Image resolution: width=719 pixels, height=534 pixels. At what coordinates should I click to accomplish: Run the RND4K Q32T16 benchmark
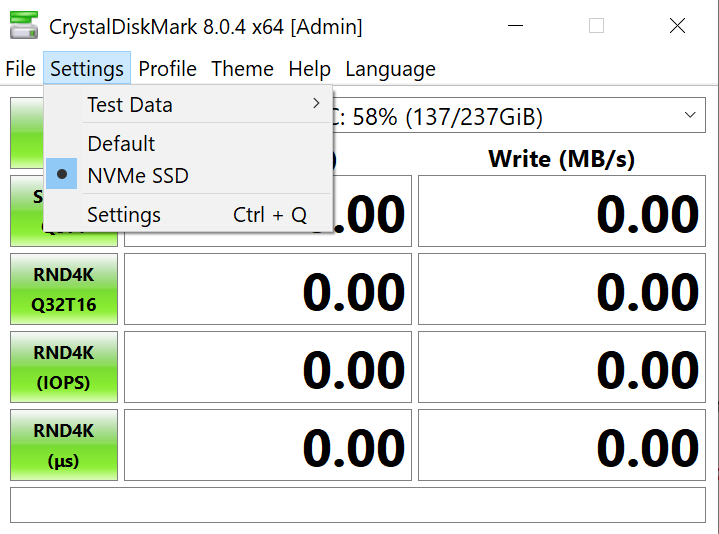pos(64,289)
